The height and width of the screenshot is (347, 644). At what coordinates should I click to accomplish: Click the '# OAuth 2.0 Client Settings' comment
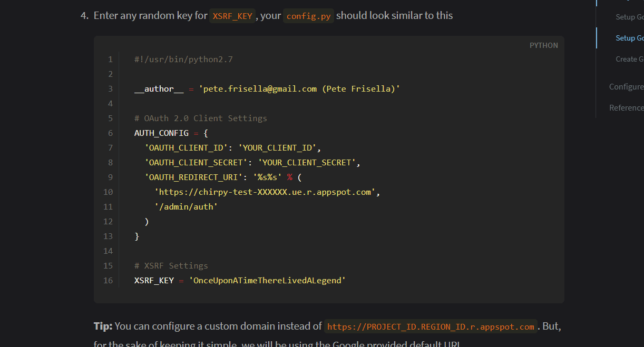point(201,118)
